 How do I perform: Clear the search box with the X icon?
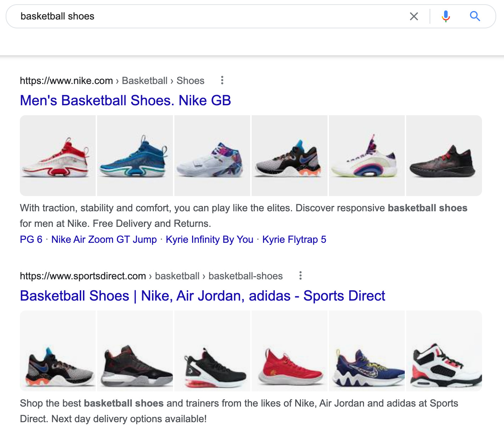coord(414,16)
